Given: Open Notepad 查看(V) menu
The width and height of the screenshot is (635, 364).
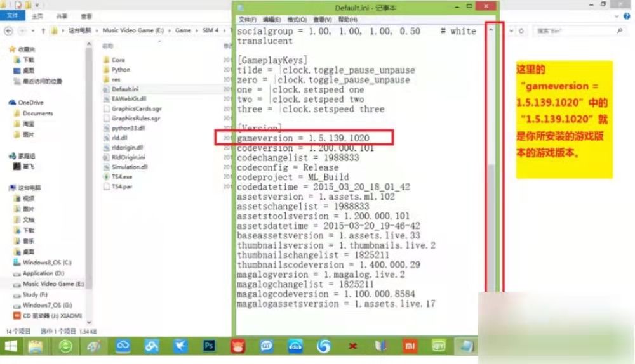Looking at the screenshot, I should click(x=323, y=20).
